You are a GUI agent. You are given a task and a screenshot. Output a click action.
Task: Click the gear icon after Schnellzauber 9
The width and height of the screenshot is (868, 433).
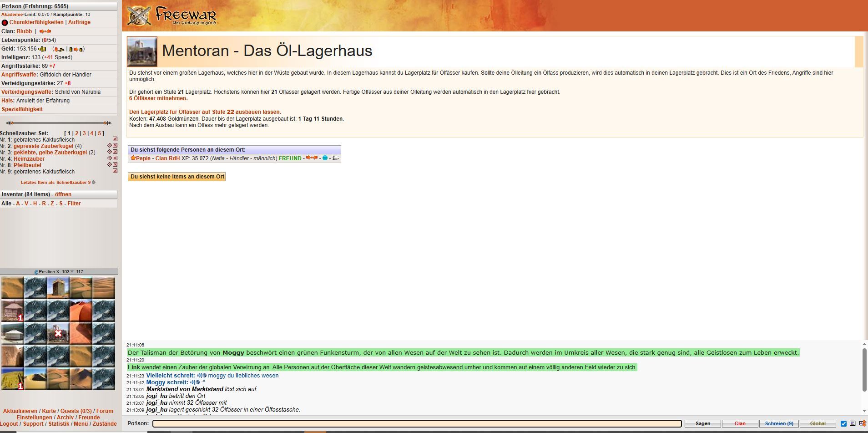[94, 183]
